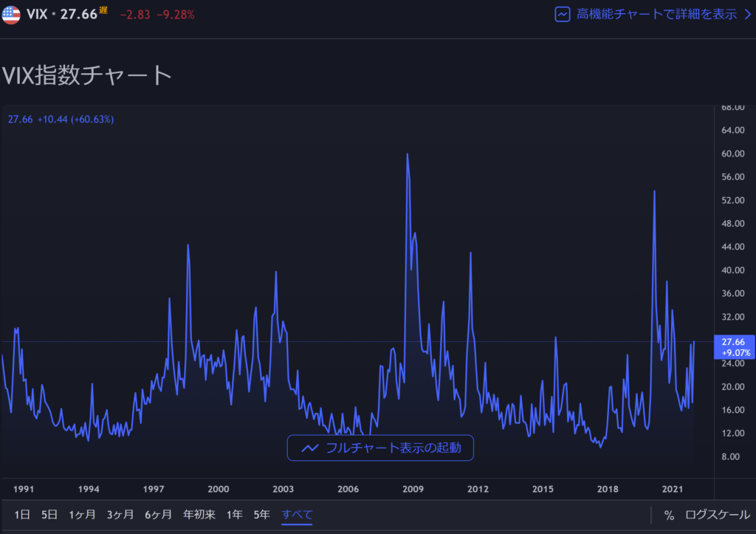
Task: Select the すべて all-time range tab
Action: click(x=297, y=515)
